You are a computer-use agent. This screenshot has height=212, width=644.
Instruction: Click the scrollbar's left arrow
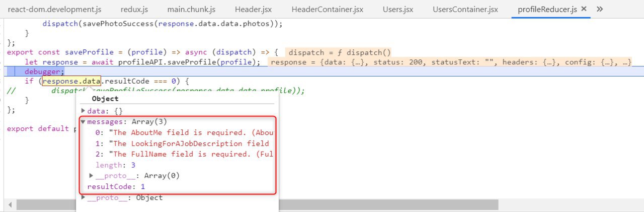(x=9, y=204)
